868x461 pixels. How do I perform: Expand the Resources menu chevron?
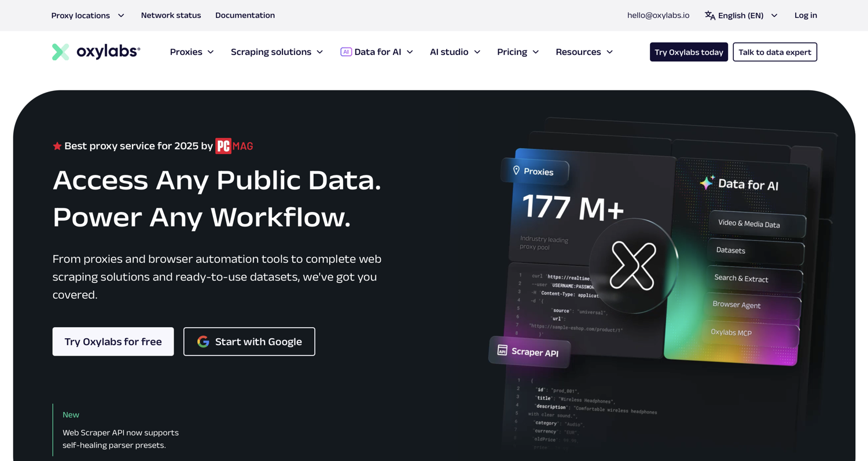pos(609,52)
